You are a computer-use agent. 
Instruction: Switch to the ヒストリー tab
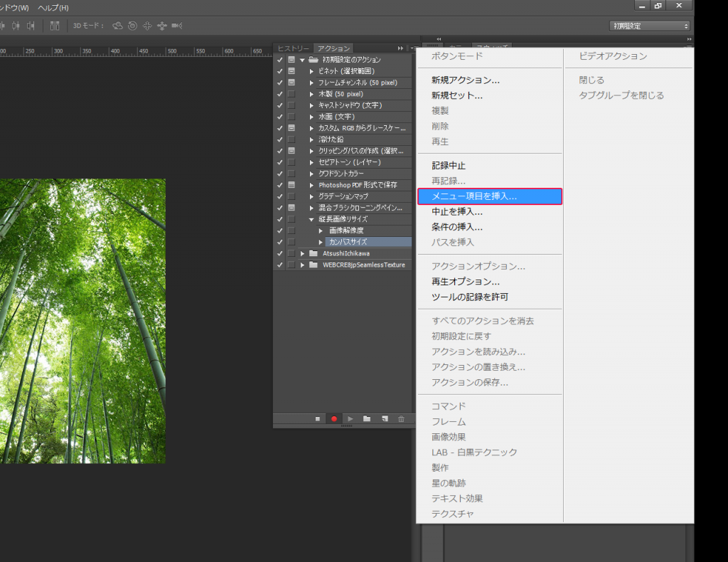coord(294,48)
